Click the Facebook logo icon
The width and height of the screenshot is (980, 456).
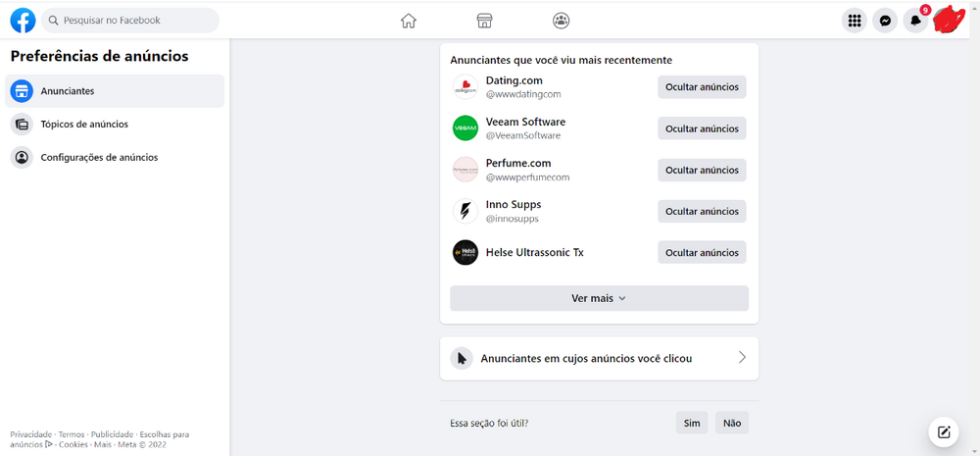24,21
